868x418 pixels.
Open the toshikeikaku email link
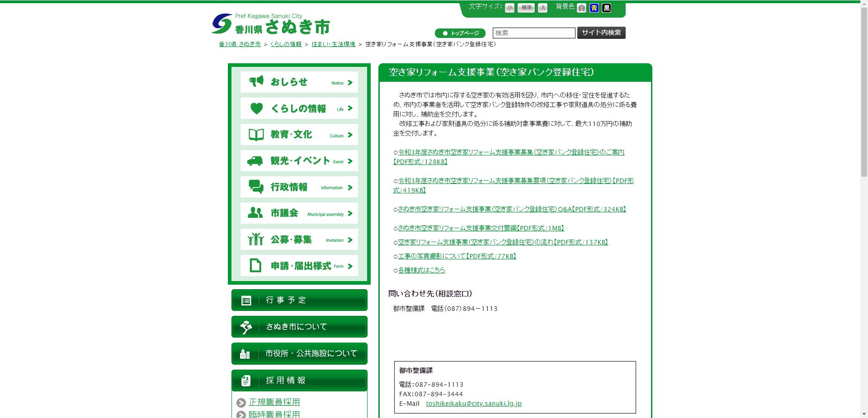pos(474,404)
